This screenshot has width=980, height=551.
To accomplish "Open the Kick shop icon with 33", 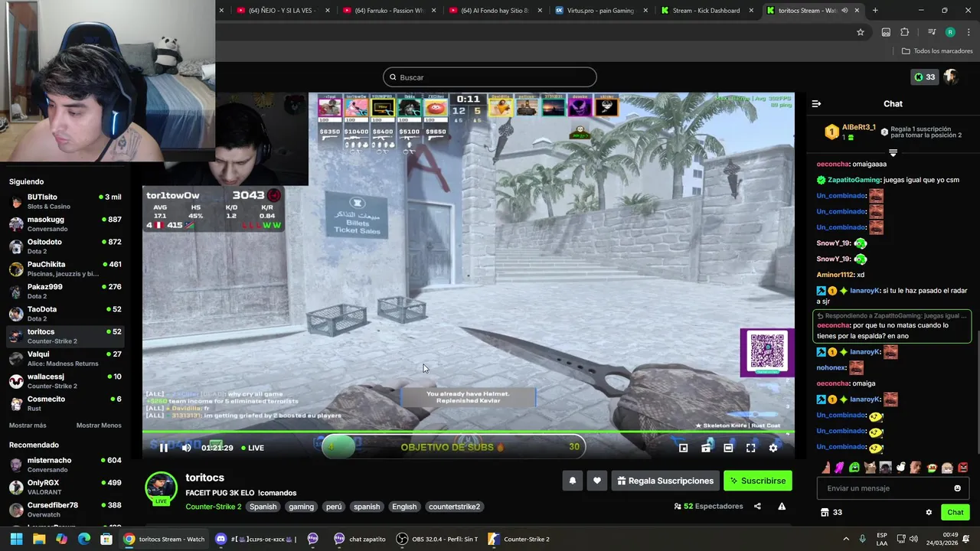I will [x=831, y=512].
